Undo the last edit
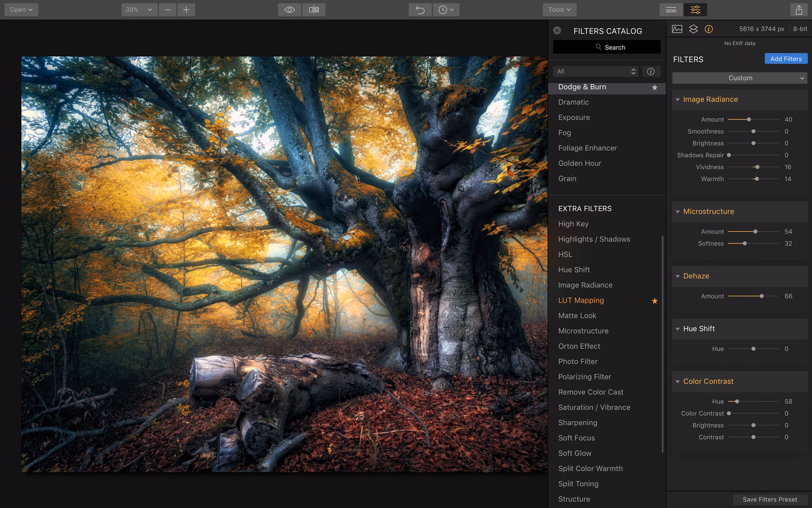 point(420,9)
